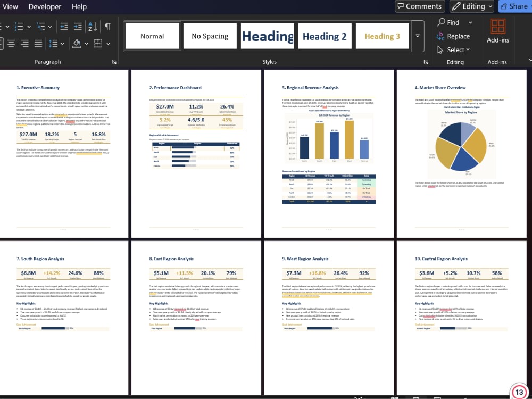This screenshot has width=532, height=399.
Task: Select the Executive Summary page
Action: click(x=63, y=154)
